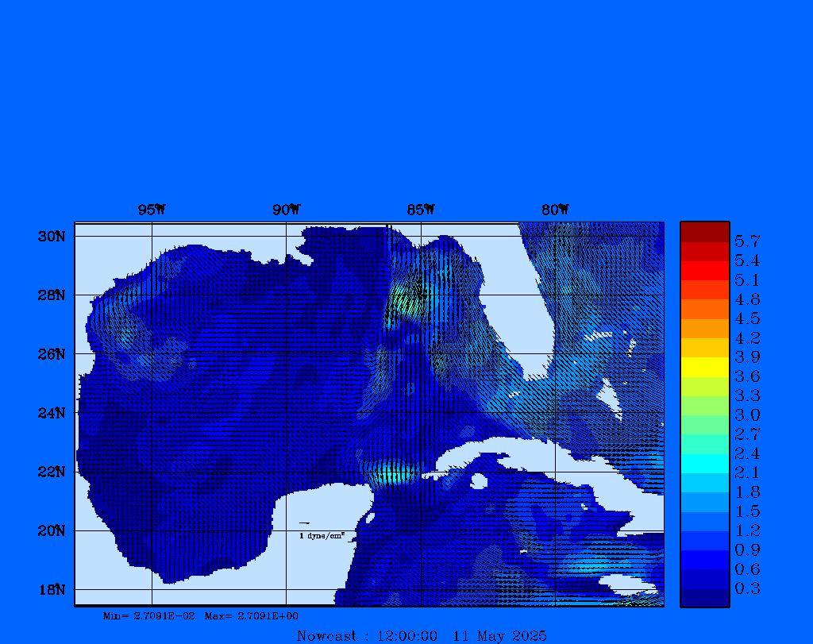Click the Nowcast 12:00:00 timestamp text
Screen dimensions: 813x644
coord(367,636)
